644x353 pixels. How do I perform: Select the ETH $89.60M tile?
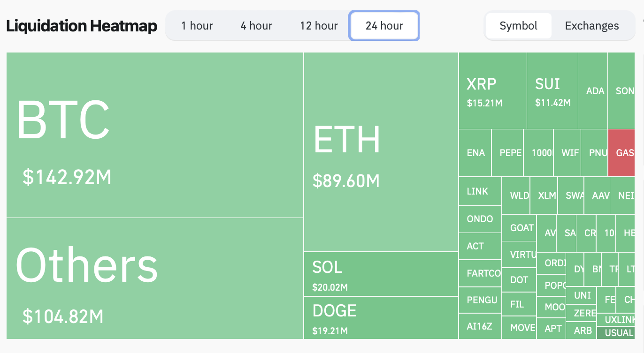click(x=381, y=152)
